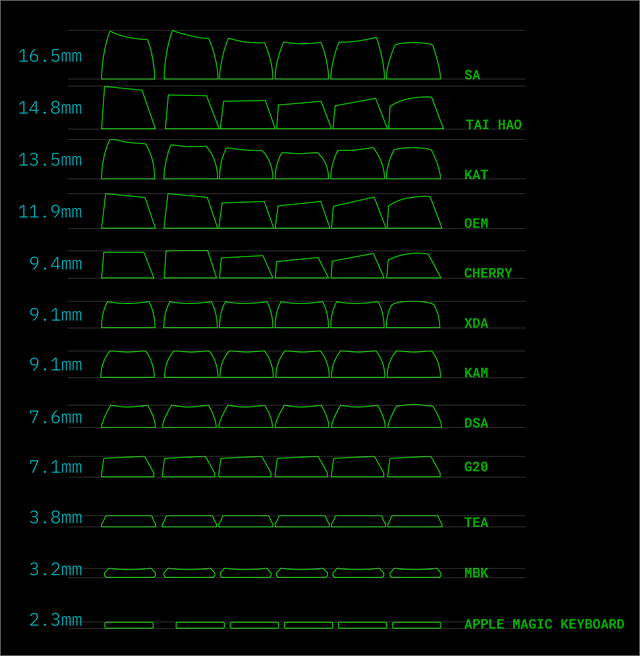Click the leftmost Apple Magic Keyboard keycap
Viewport: 640px width, 656px height.
point(129,625)
